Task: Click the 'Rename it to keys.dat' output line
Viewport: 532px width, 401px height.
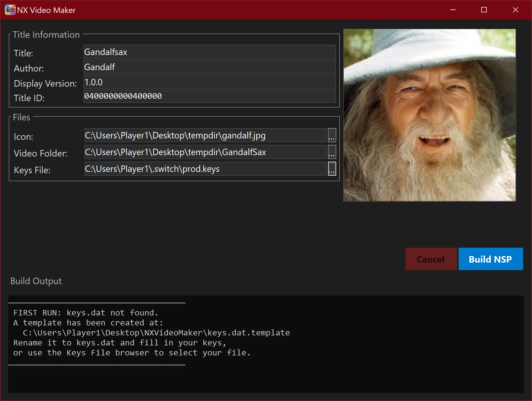Action: click(120, 343)
